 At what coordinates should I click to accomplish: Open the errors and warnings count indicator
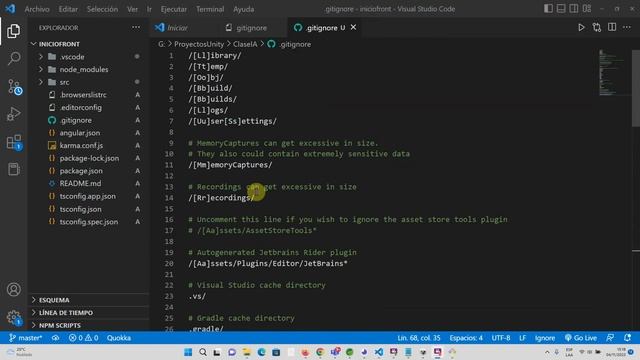pyautogui.click(x=83, y=338)
